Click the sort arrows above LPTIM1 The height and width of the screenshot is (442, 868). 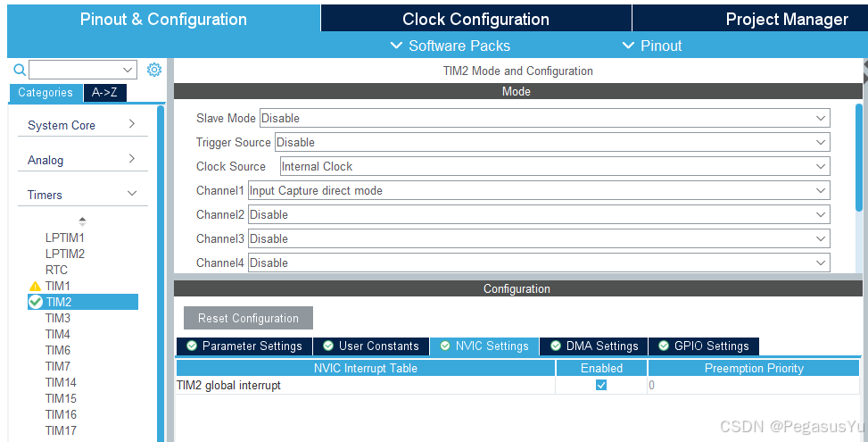[82, 221]
